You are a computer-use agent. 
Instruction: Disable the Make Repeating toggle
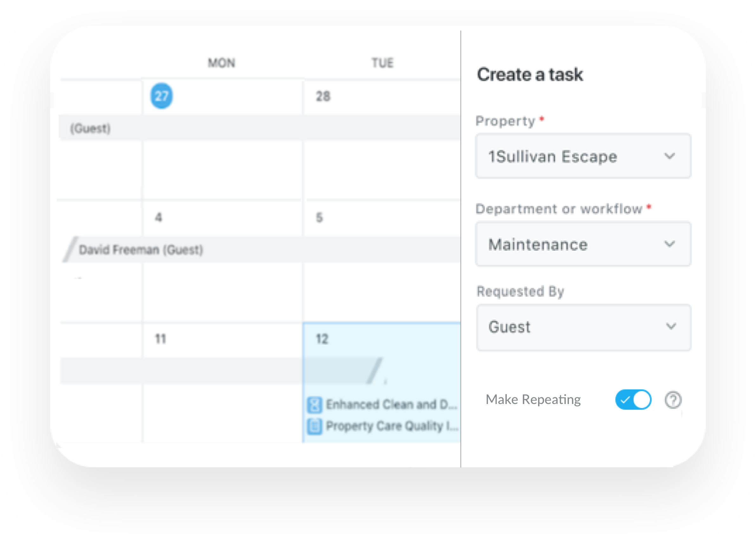pyautogui.click(x=633, y=400)
